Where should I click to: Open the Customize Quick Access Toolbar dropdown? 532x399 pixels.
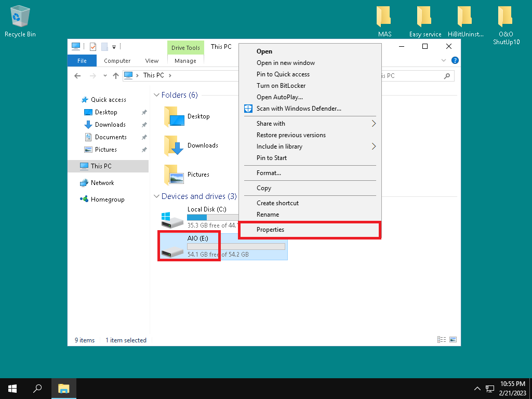[x=114, y=47]
